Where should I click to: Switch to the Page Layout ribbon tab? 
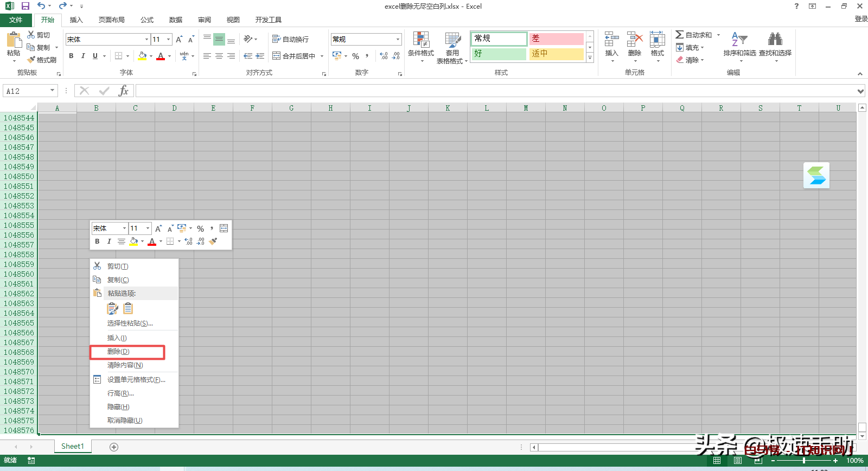(111, 20)
